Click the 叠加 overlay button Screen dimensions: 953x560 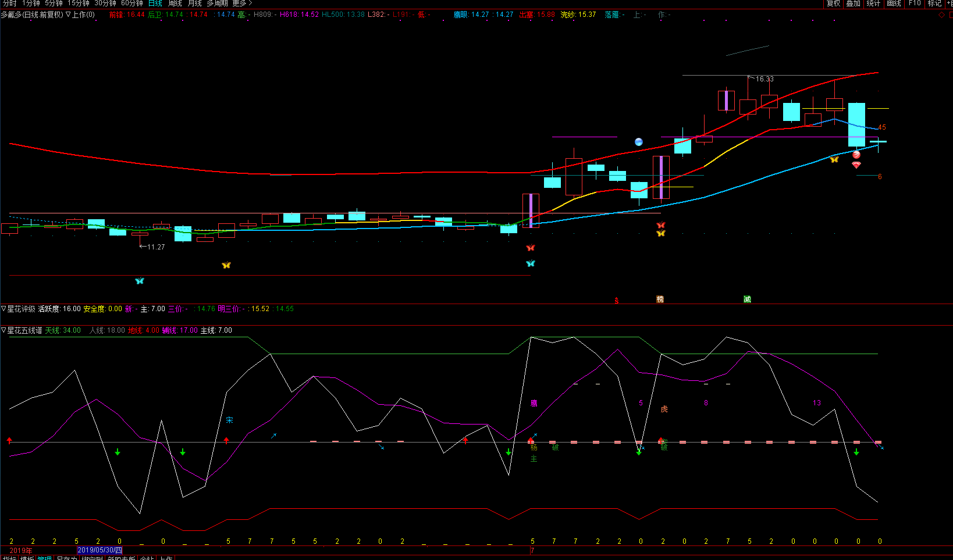tap(854, 3)
